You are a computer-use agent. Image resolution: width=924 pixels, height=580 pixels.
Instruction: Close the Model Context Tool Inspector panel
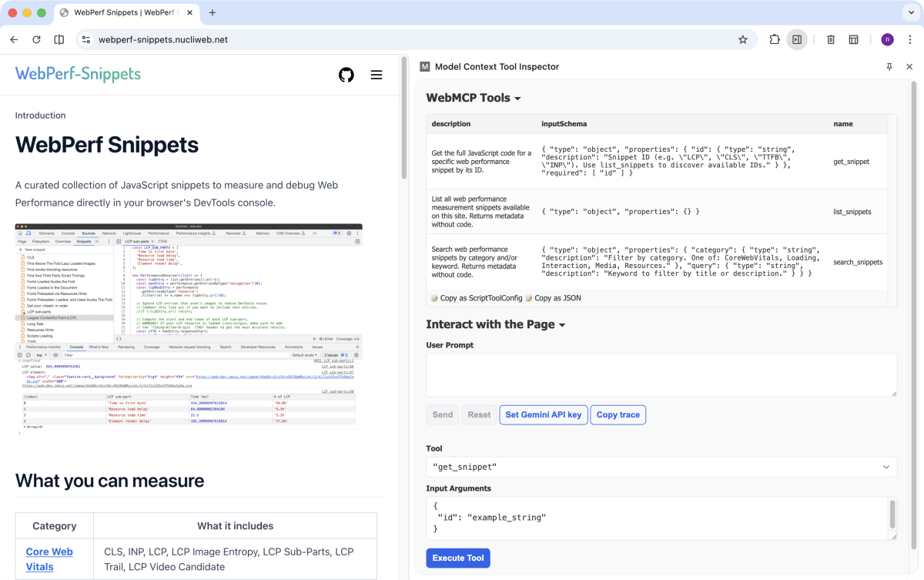point(909,67)
